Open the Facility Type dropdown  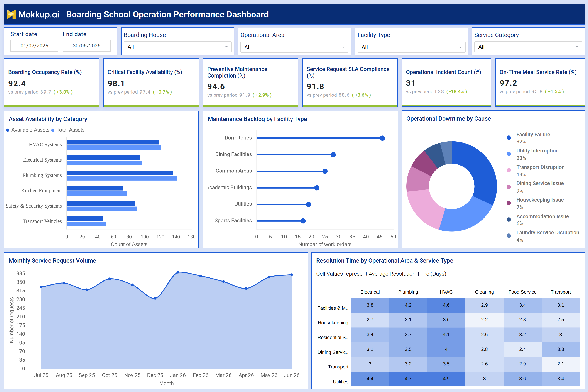point(411,47)
